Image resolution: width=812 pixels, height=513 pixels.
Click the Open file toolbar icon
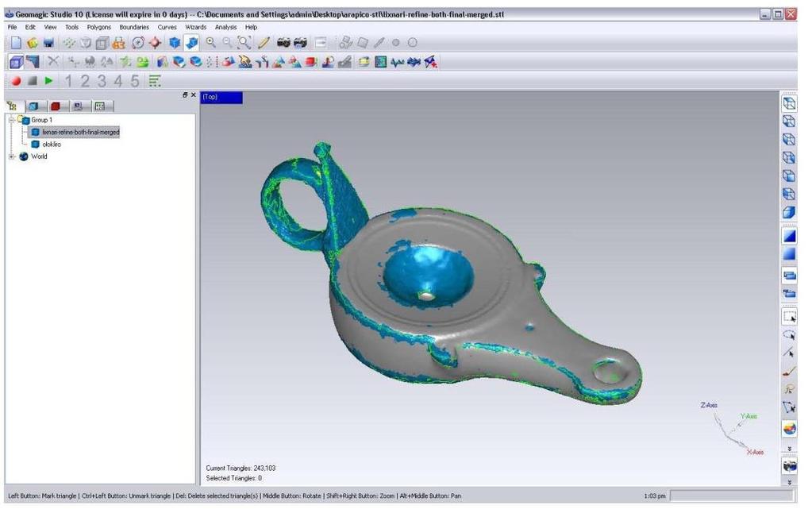pos(33,43)
